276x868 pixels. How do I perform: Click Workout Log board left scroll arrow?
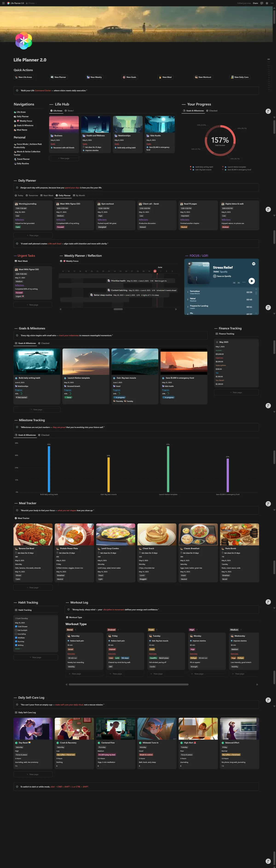[66, 684]
